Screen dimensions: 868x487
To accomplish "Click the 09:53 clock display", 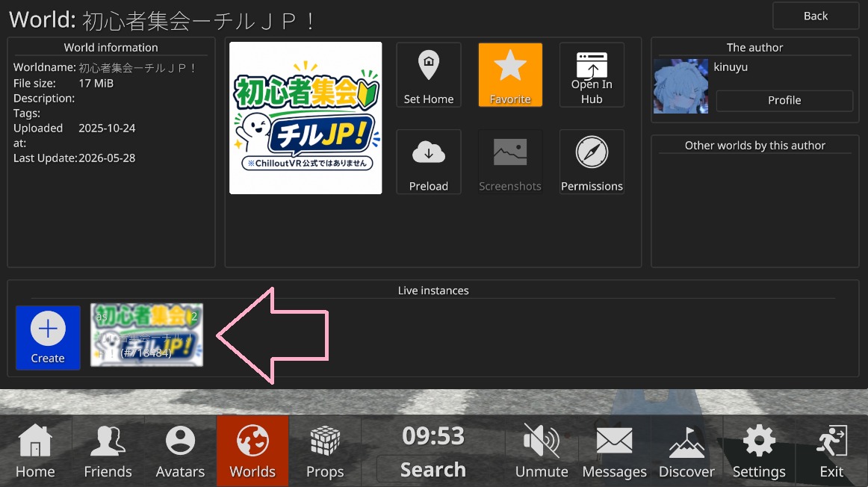I will [x=433, y=436].
